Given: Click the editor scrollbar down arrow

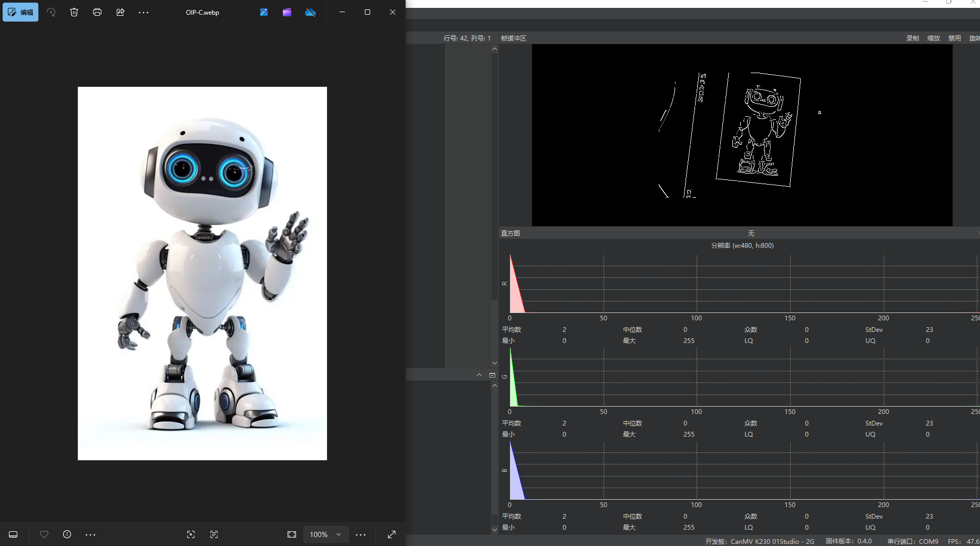Looking at the screenshot, I should pos(495,363).
